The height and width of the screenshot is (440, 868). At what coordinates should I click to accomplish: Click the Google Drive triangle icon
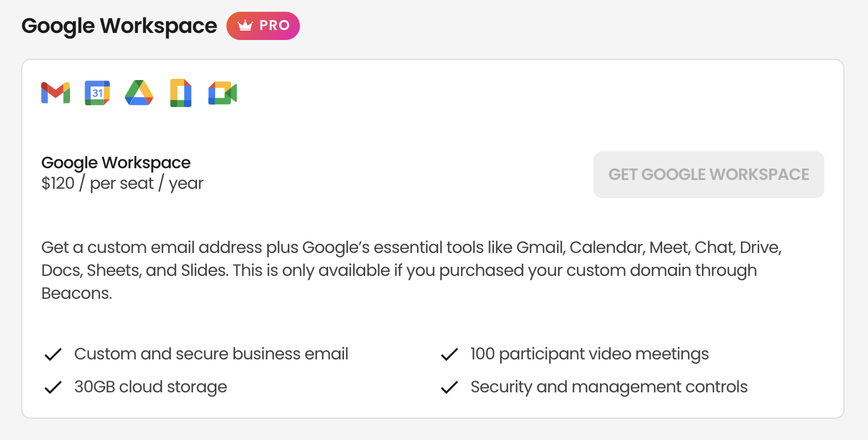point(139,93)
